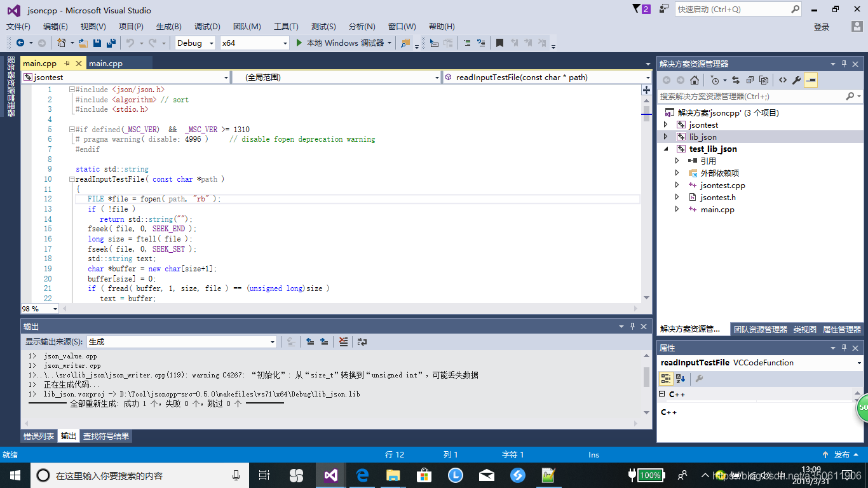Switch to the Error List tab

(x=39, y=437)
